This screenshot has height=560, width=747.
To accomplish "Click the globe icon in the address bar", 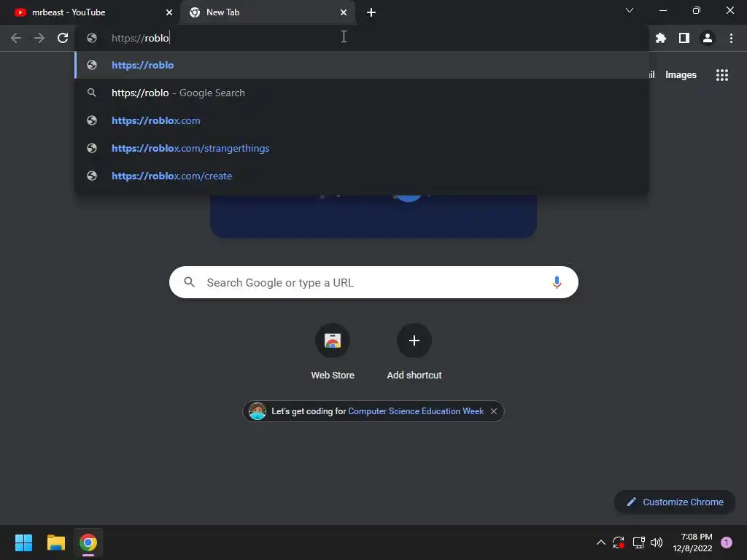I will point(92,38).
